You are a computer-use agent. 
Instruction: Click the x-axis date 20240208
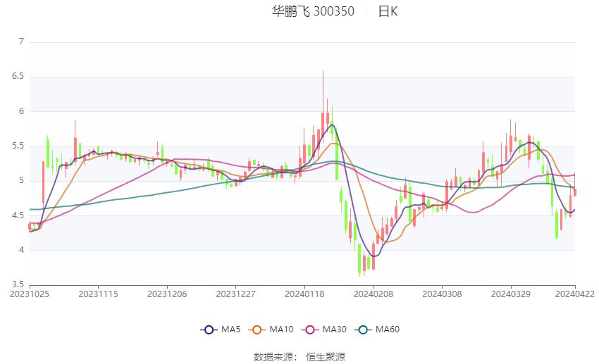tap(373, 294)
